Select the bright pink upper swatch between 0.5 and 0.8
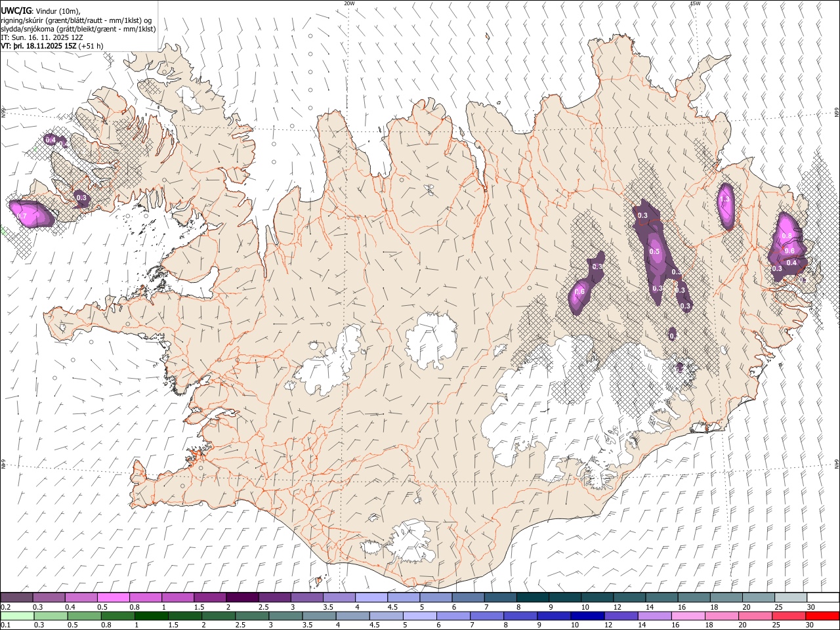Screen dimensions: 840x630 point(114,597)
